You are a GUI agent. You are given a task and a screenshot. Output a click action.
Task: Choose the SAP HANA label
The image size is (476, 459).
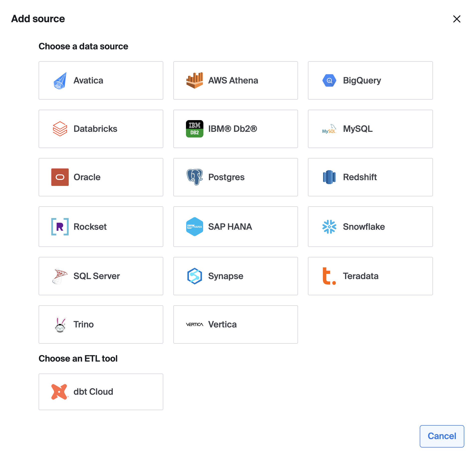click(230, 227)
